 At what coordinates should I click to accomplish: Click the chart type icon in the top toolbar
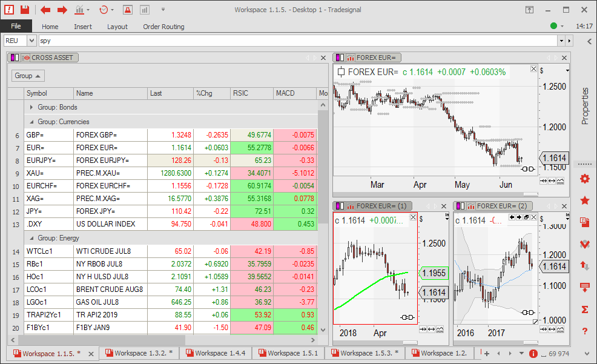tap(79, 10)
